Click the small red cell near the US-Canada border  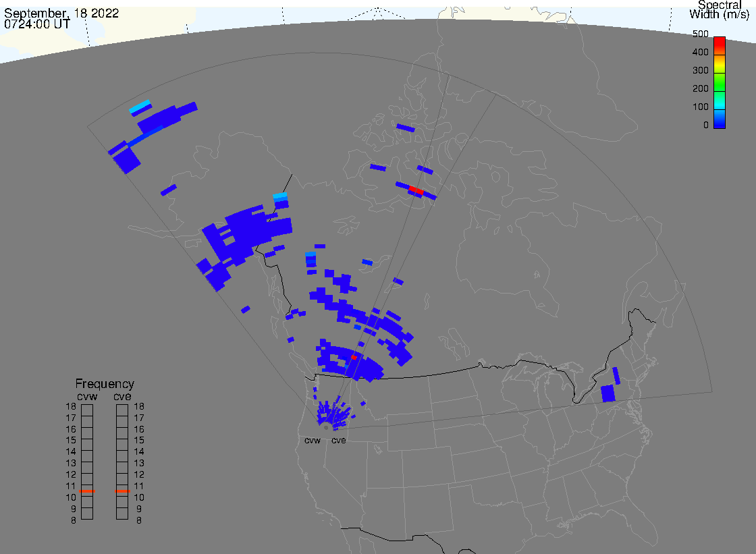click(354, 357)
